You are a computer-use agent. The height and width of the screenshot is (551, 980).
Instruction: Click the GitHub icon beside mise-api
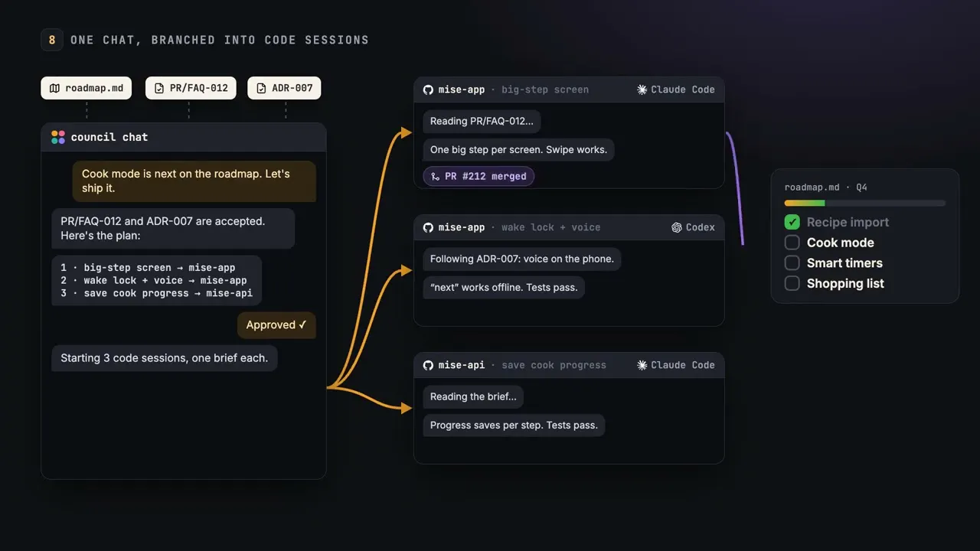click(429, 365)
